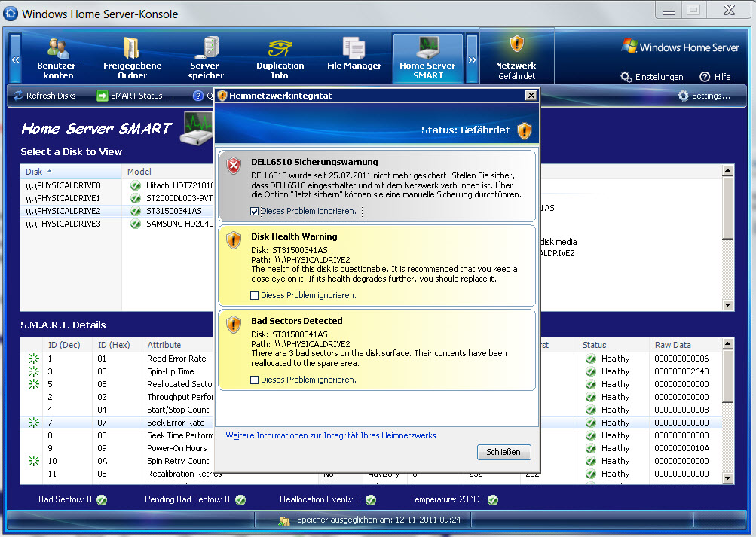Sort by the Attribute column header
Image resolution: width=756 pixels, height=537 pixels.
click(178, 345)
